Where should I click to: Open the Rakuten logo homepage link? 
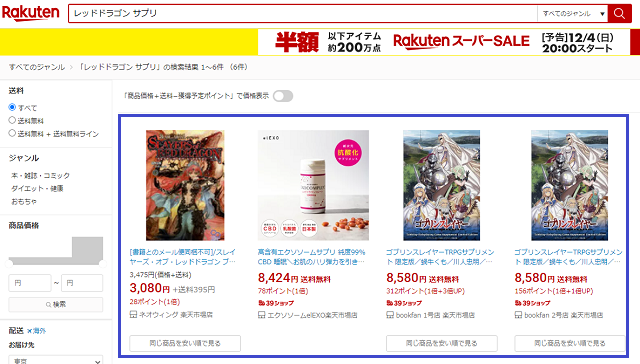coord(31,13)
